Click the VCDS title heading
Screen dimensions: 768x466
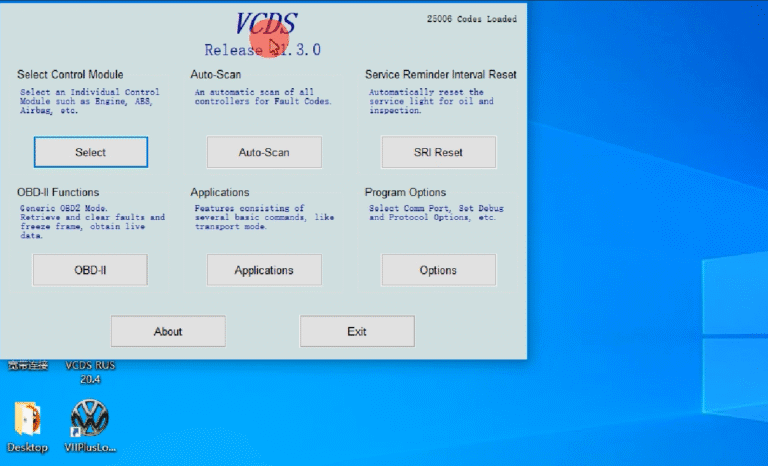265,23
